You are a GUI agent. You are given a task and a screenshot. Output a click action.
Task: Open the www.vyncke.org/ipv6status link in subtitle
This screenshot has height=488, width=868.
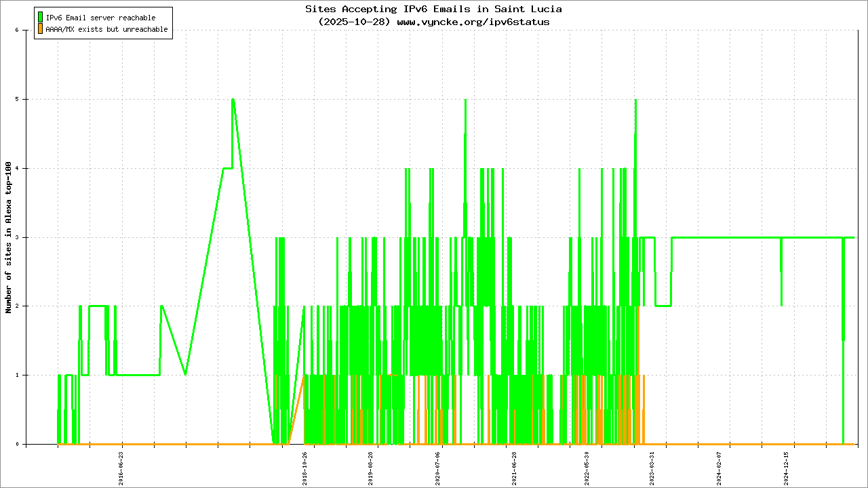473,22
